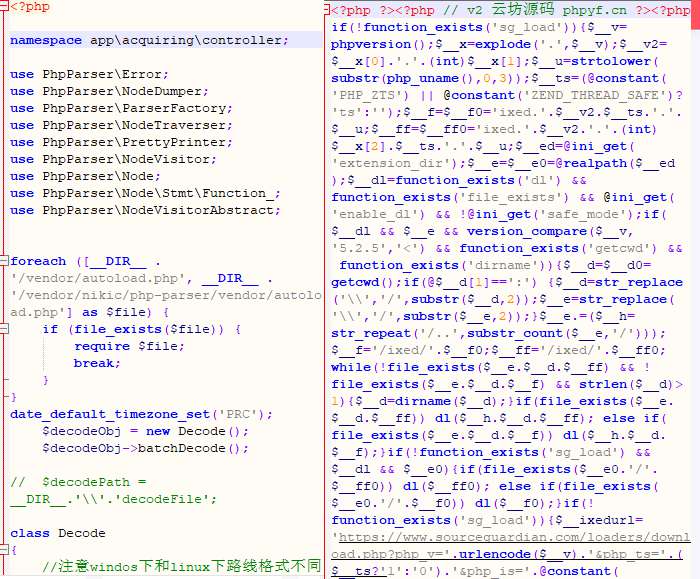The image size is (700, 579).
Task: Click the '/vendor/autoload.php' string
Action: [x=98, y=278]
